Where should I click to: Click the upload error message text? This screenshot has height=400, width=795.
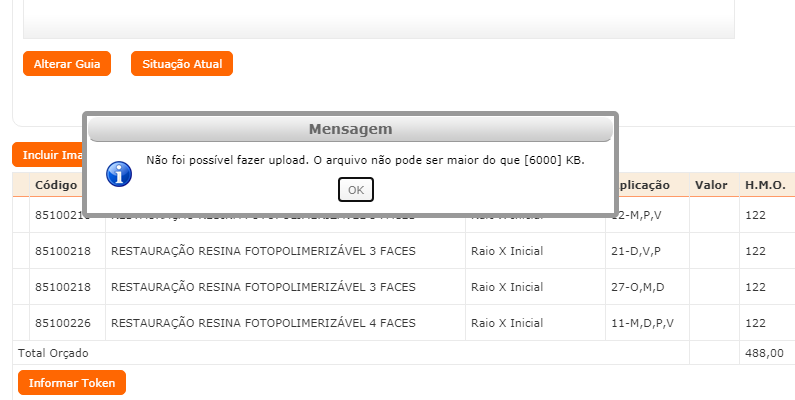pyautogui.click(x=365, y=160)
